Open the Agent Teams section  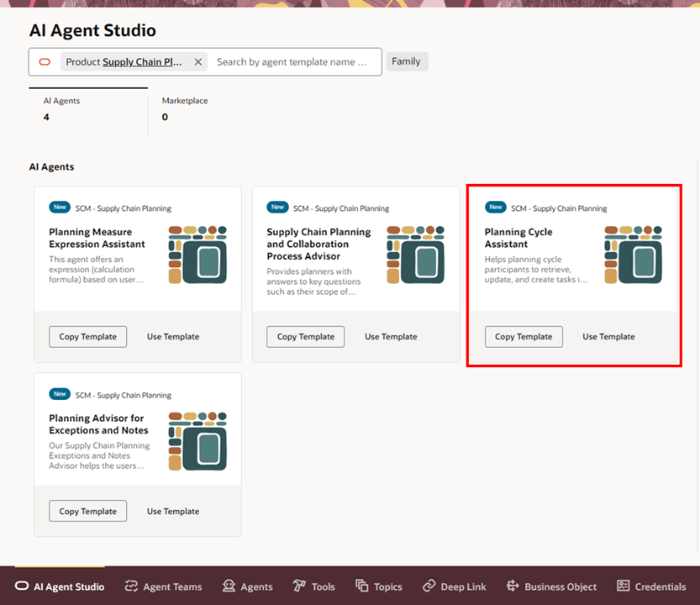pos(163,587)
